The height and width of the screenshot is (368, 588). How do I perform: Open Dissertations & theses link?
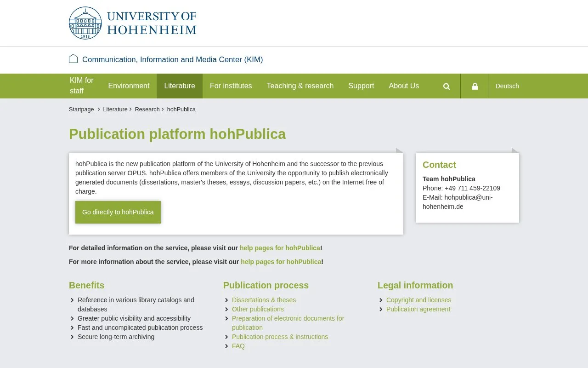click(264, 300)
